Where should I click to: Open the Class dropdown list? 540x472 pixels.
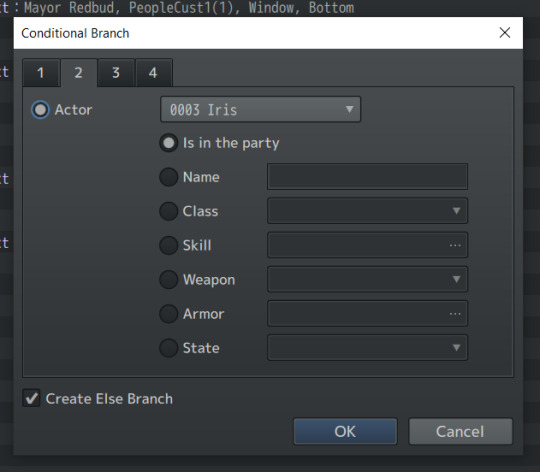pos(367,211)
